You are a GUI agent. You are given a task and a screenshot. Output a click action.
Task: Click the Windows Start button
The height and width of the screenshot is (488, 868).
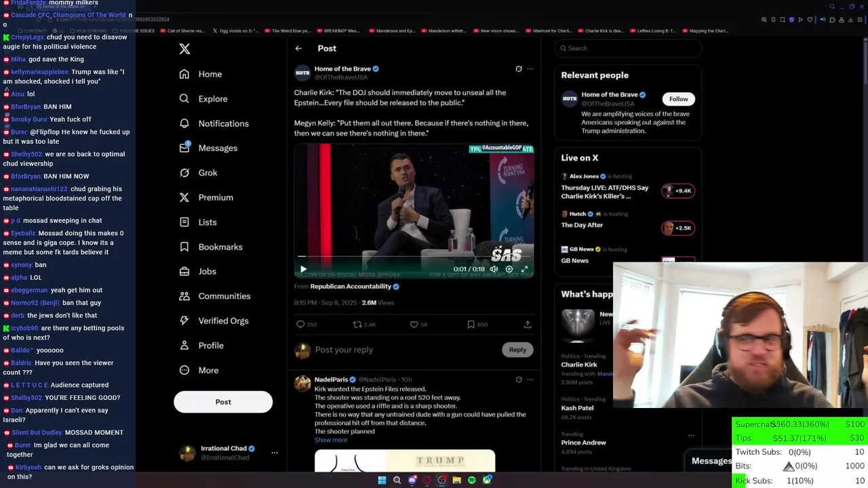point(382,481)
